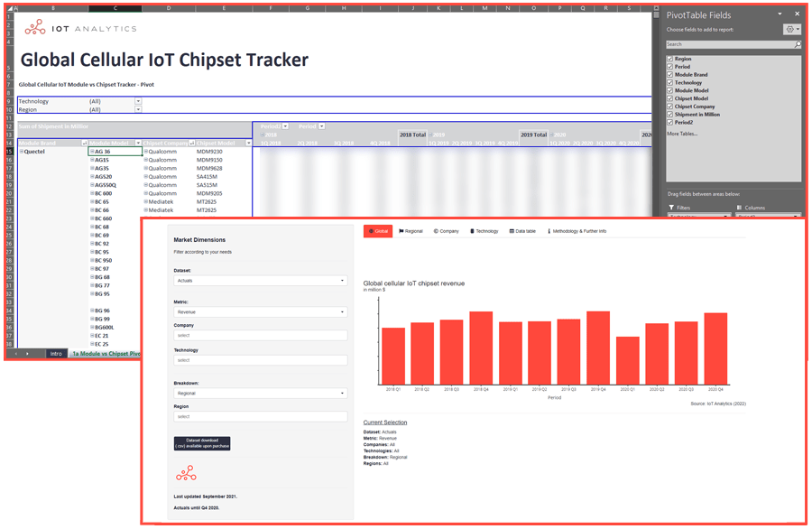Collapse the AG 36 module model row

(x=92, y=152)
